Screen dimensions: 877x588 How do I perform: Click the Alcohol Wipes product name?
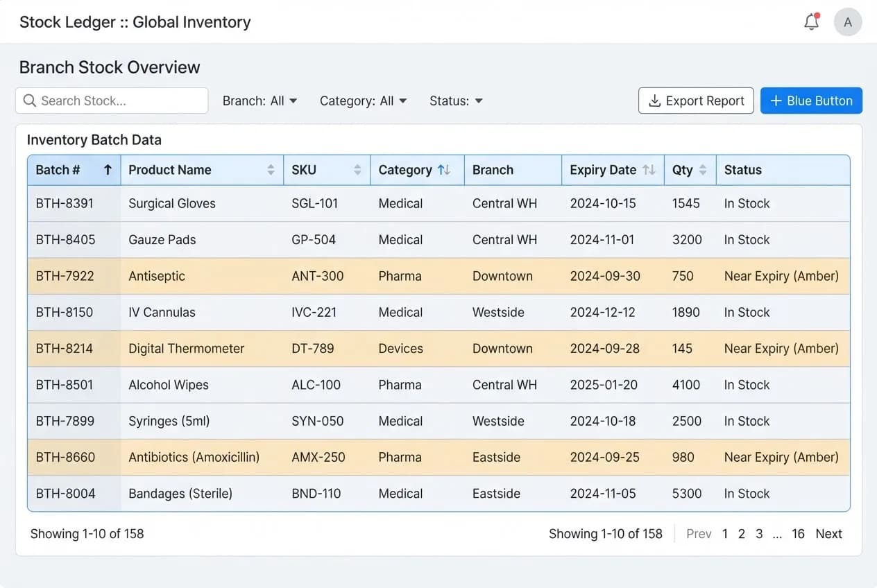[168, 385]
